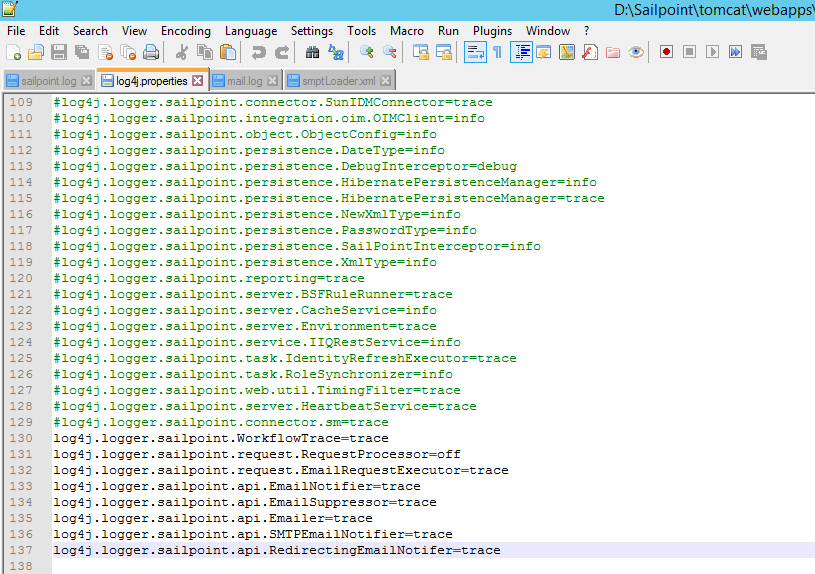Viewport: 815px width, 574px height.
Task: Close the log4j.properties tab
Action: (197, 80)
